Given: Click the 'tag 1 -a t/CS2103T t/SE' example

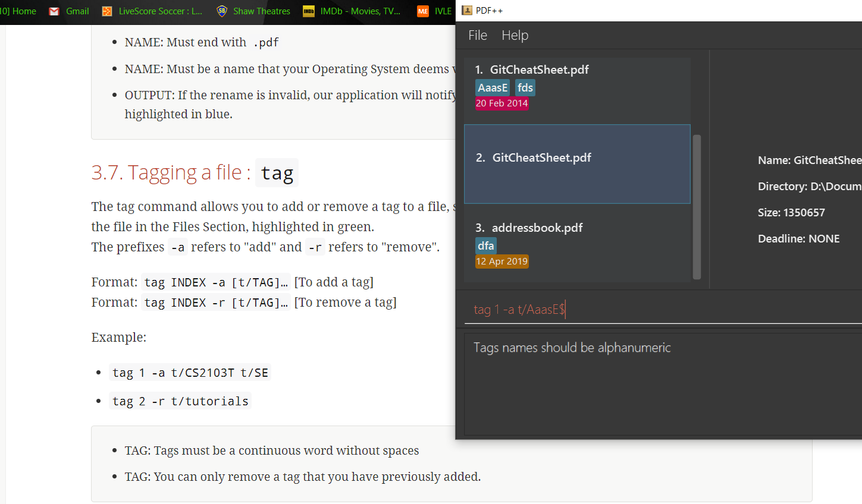Looking at the screenshot, I should click(190, 373).
